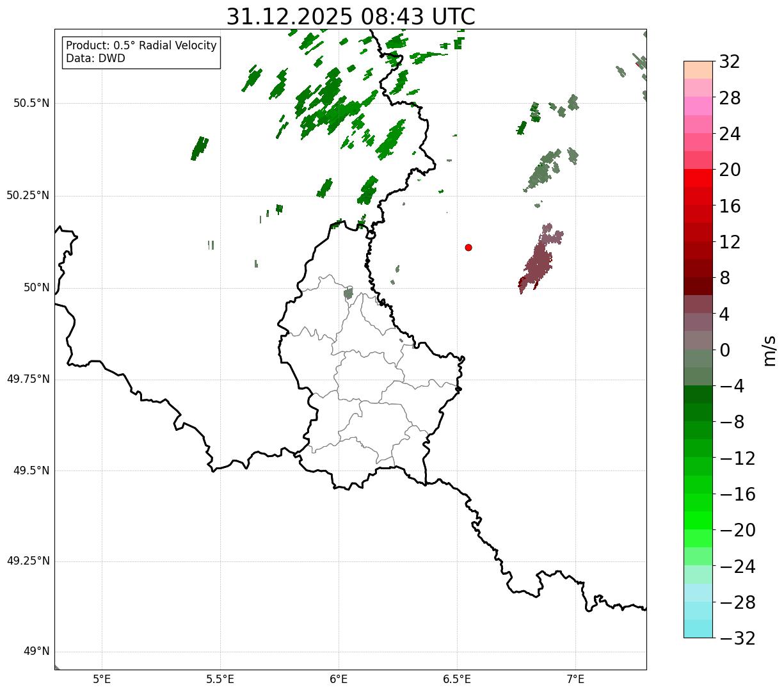Viewport: 784px width, 692px height.
Task: Click the colorbar value 32
Action: coord(730,61)
